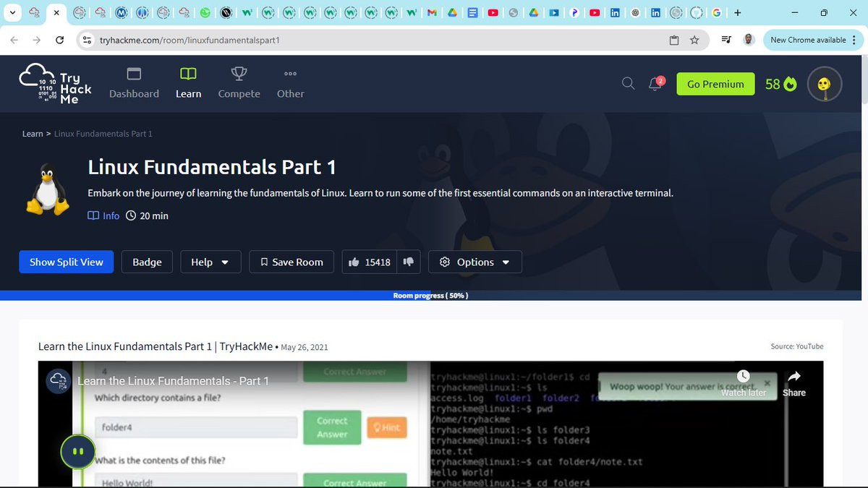This screenshot has height=488, width=868.
Task: Click the Badge button
Action: 147,262
